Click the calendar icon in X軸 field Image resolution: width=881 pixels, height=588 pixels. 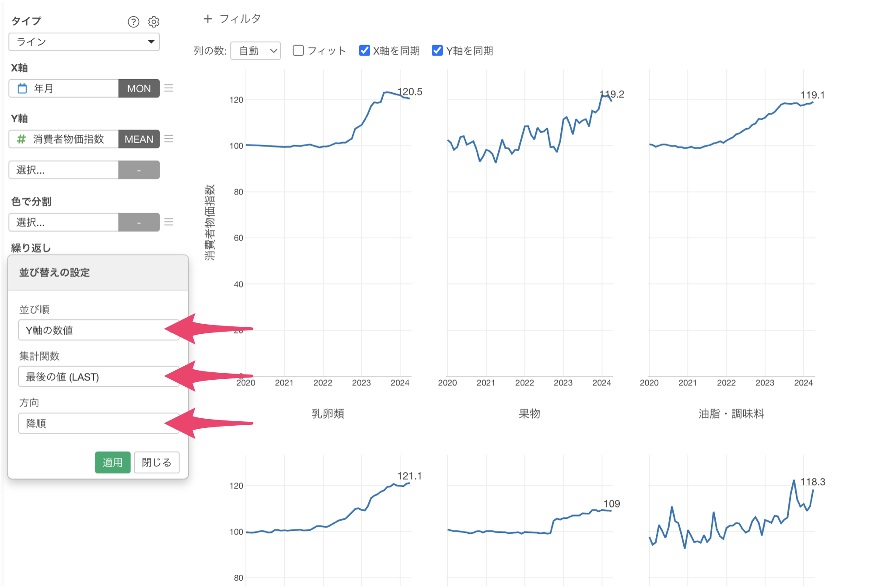pos(22,88)
